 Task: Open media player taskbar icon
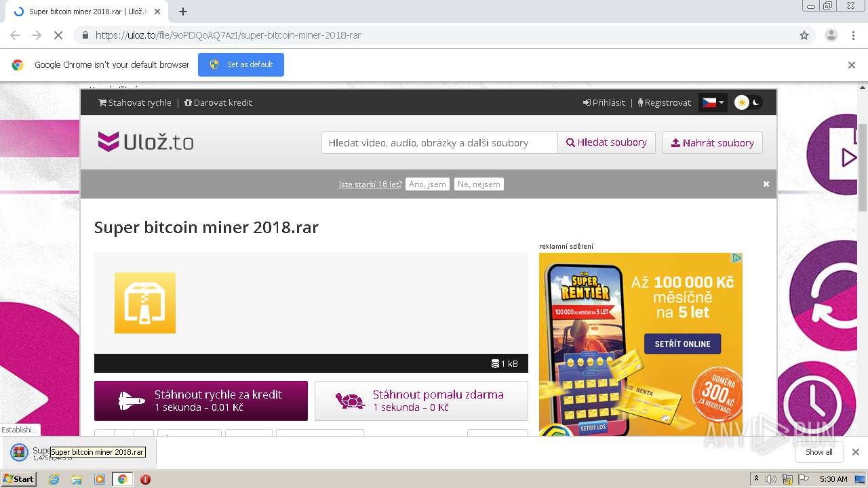pyautogui.click(x=100, y=479)
